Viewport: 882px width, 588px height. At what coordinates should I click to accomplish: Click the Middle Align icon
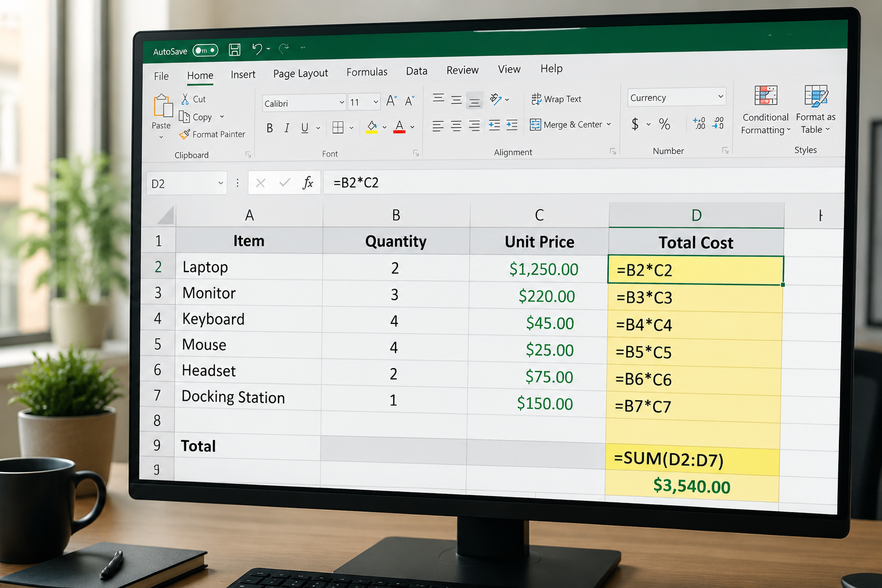pos(457,100)
